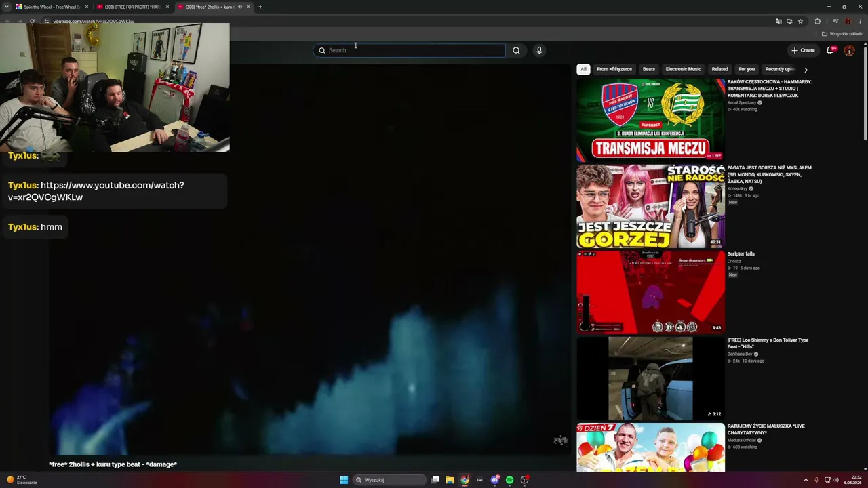Open the weather widget on taskbar
Image resolution: width=868 pixels, height=488 pixels.
pos(22,480)
